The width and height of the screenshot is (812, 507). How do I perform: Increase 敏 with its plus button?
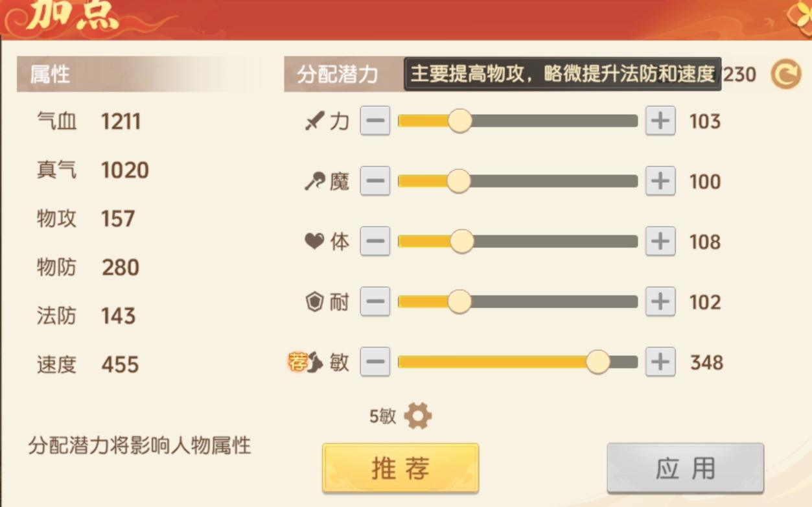click(x=659, y=363)
